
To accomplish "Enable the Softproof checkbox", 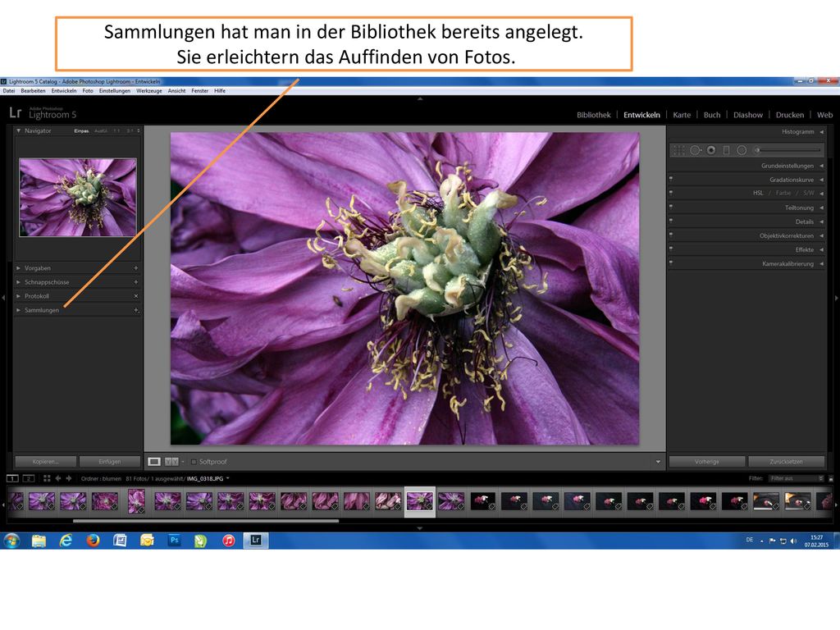I will (x=194, y=462).
